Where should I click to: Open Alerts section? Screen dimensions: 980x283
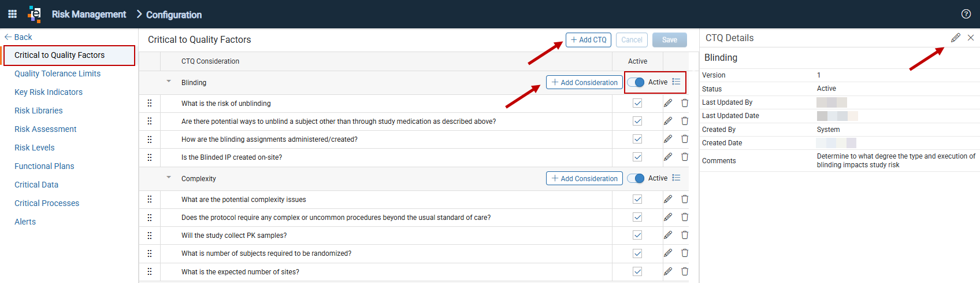pos(25,222)
